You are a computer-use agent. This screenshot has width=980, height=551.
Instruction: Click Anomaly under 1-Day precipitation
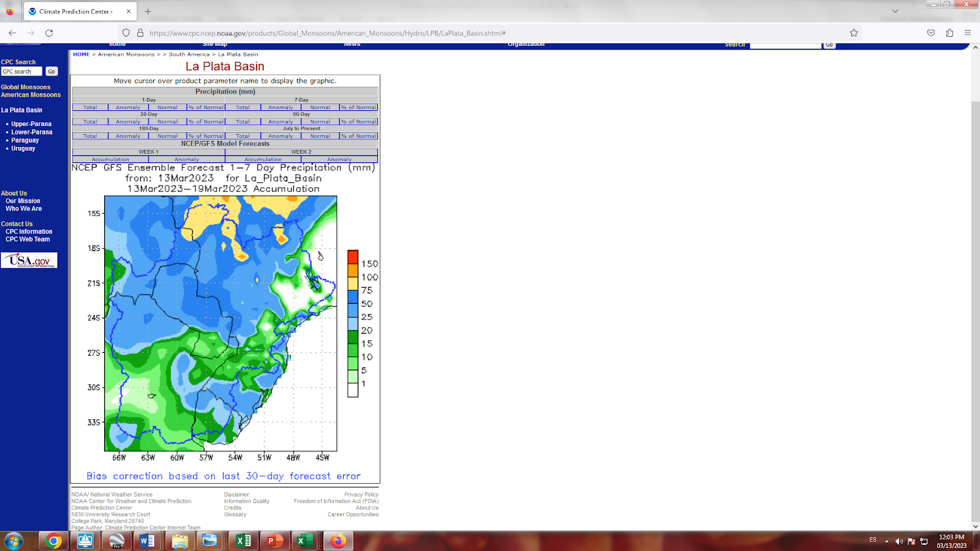tap(128, 107)
